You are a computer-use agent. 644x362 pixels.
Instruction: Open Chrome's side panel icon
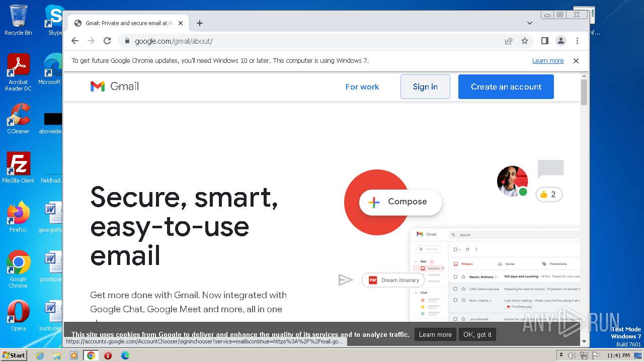[x=544, y=41]
